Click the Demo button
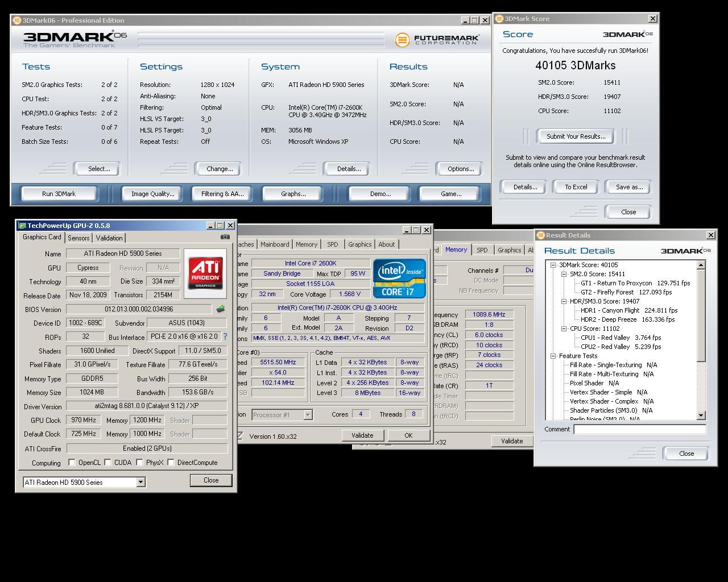728x582 pixels. 380,194
